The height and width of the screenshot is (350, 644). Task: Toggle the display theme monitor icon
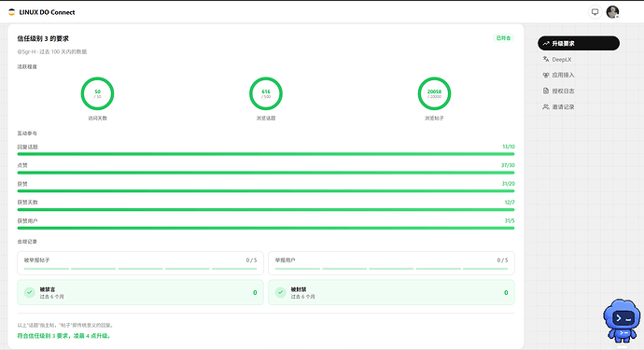pyautogui.click(x=595, y=12)
